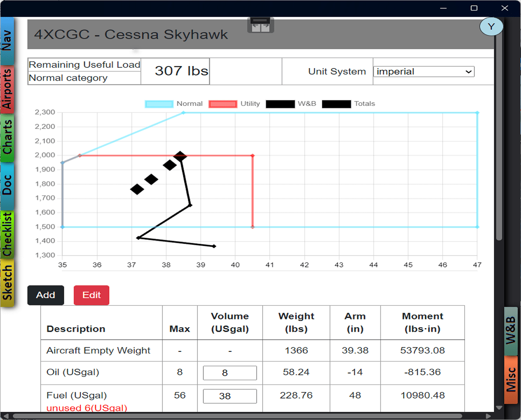Click the Y user avatar circle
The image size is (521, 420).
tap(491, 27)
